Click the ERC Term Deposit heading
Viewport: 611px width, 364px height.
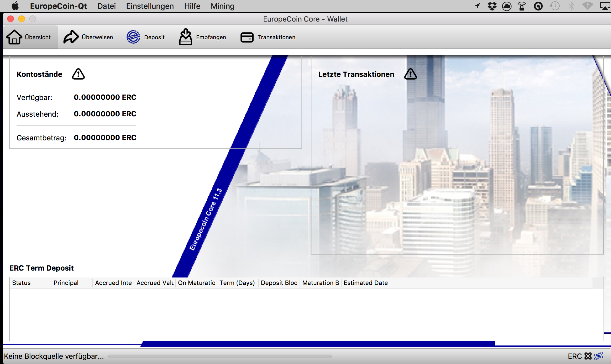click(x=41, y=268)
